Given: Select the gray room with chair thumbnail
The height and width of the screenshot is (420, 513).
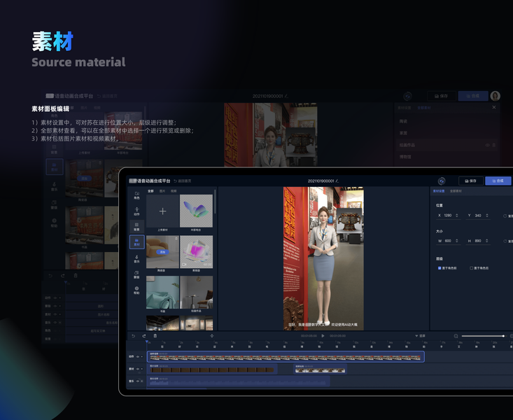Looking at the screenshot, I should point(196,293).
